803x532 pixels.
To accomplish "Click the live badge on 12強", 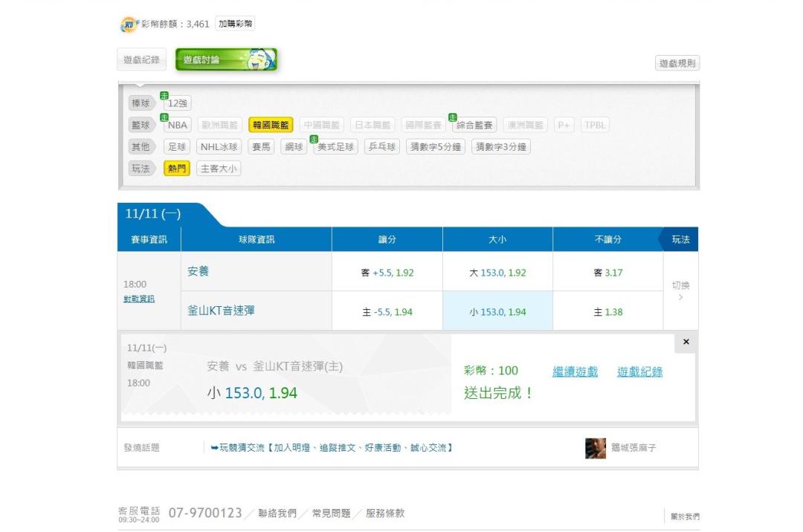I will click(x=164, y=96).
